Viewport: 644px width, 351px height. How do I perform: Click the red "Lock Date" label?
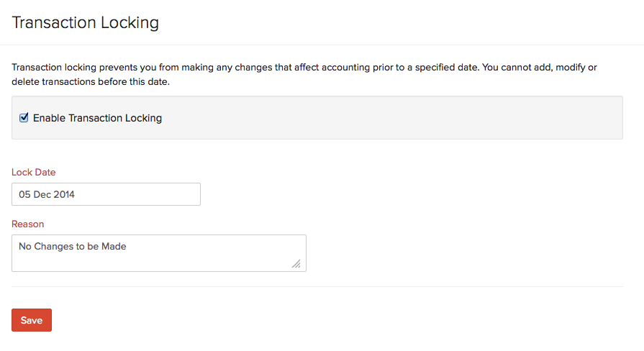pos(34,173)
